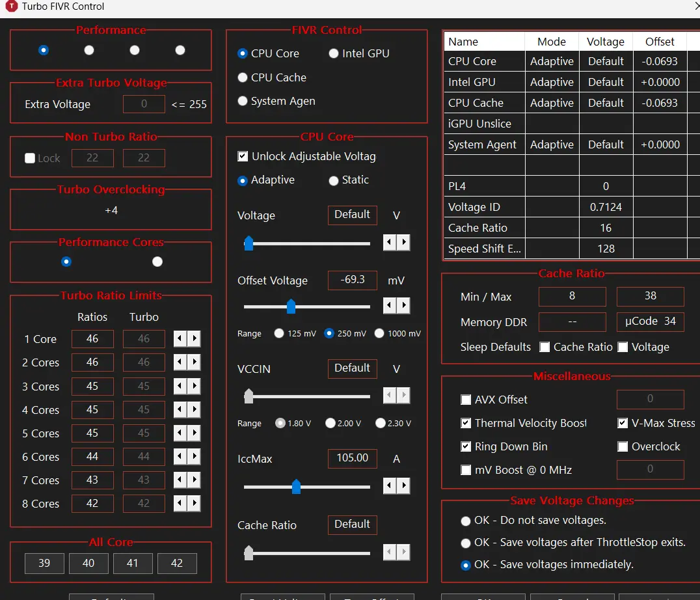Decrease Offset Voltage using left arrow button
The image size is (700, 600).
[x=389, y=305]
